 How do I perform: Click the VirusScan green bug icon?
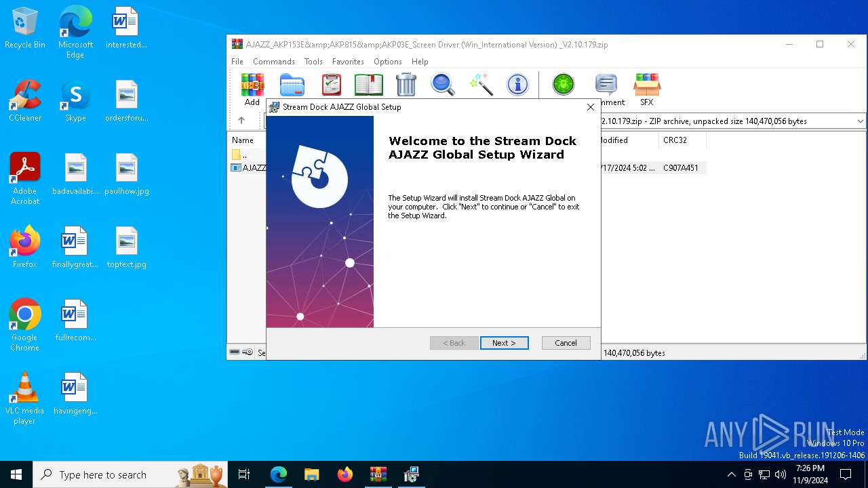pyautogui.click(x=563, y=85)
